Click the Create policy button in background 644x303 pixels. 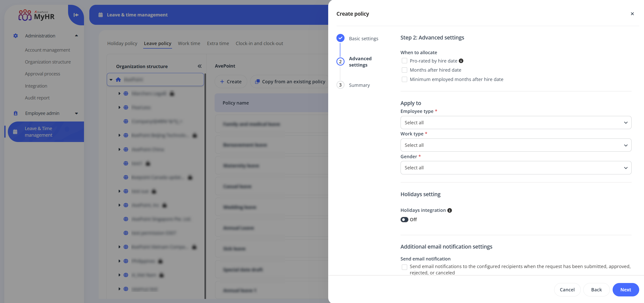tap(231, 82)
